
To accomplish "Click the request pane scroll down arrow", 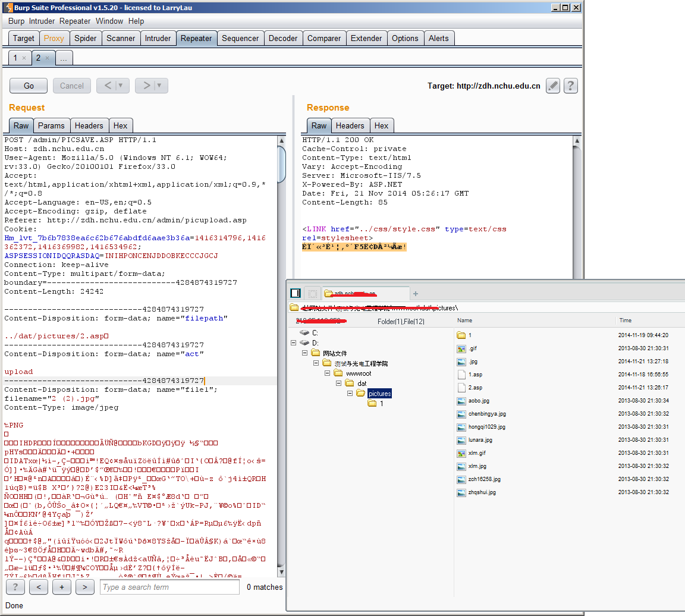I will tap(281, 572).
